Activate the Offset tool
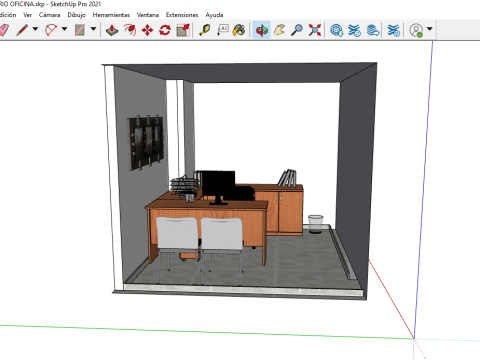The width and height of the screenshot is (480, 360). [x=130, y=30]
